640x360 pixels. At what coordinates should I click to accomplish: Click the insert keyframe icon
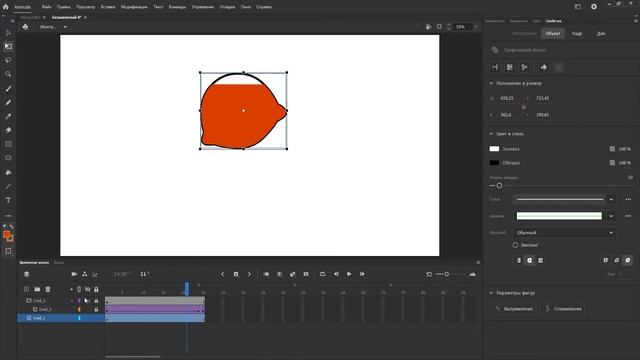pyautogui.click(x=236, y=274)
